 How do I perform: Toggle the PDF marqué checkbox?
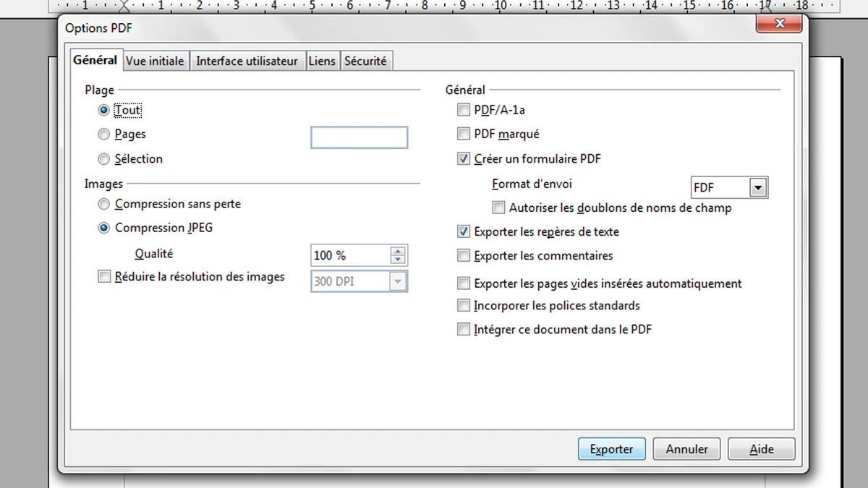(x=464, y=134)
